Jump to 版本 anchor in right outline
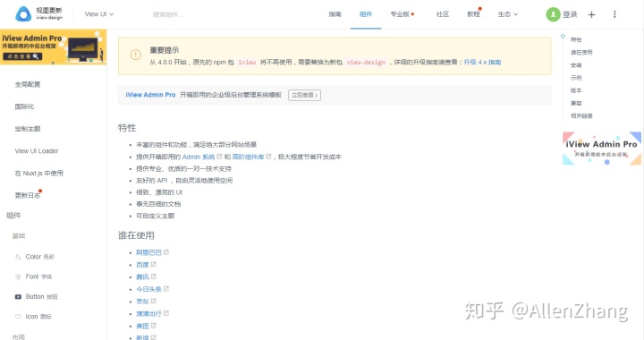Image resolution: width=644 pixels, height=340 pixels. point(576,90)
